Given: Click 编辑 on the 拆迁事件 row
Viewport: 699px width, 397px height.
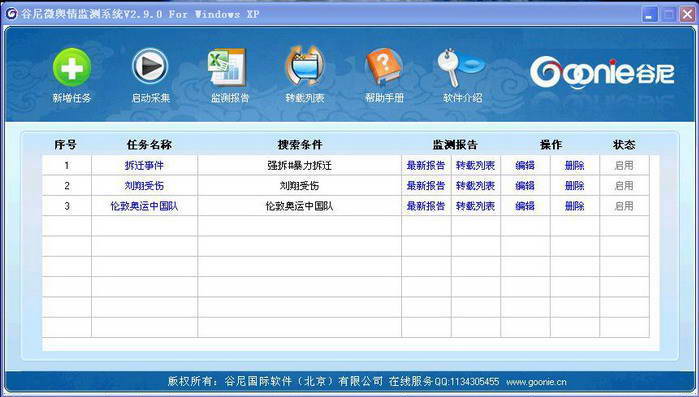Looking at the screenshot, I should pos(525,165).
